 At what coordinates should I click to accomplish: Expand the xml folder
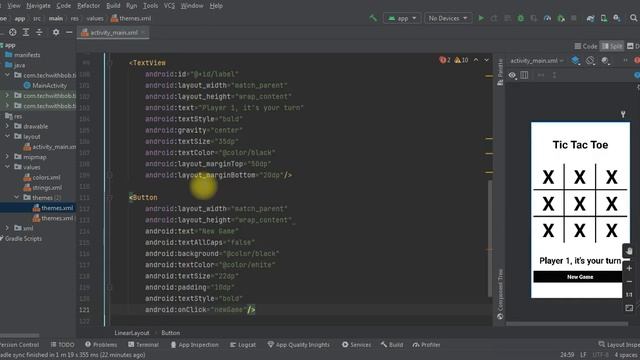point(7,228)
